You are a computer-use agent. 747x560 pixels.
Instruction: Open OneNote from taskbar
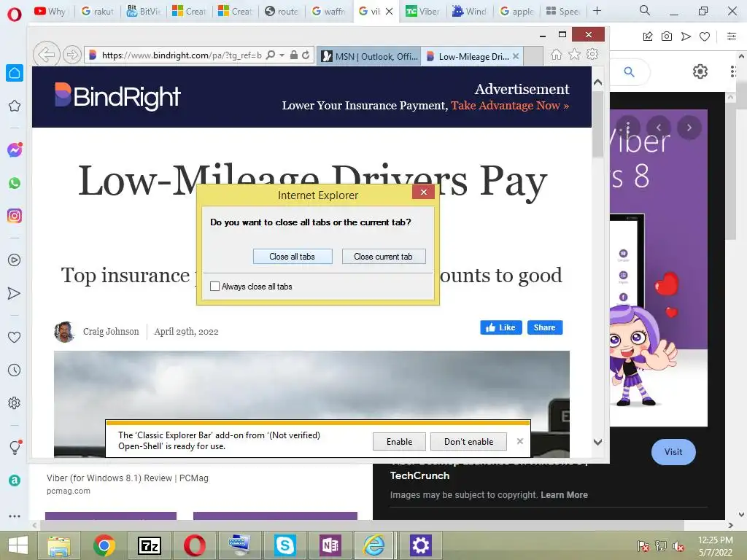point(330,545)
